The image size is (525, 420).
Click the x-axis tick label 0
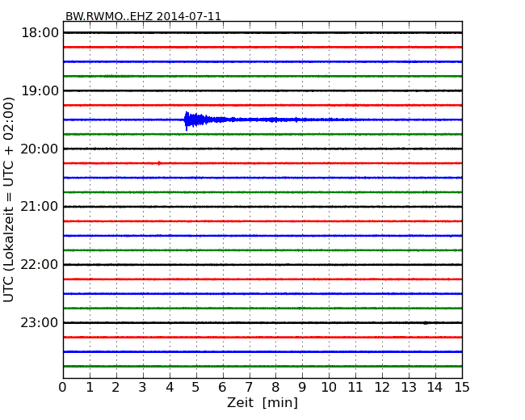63,388
